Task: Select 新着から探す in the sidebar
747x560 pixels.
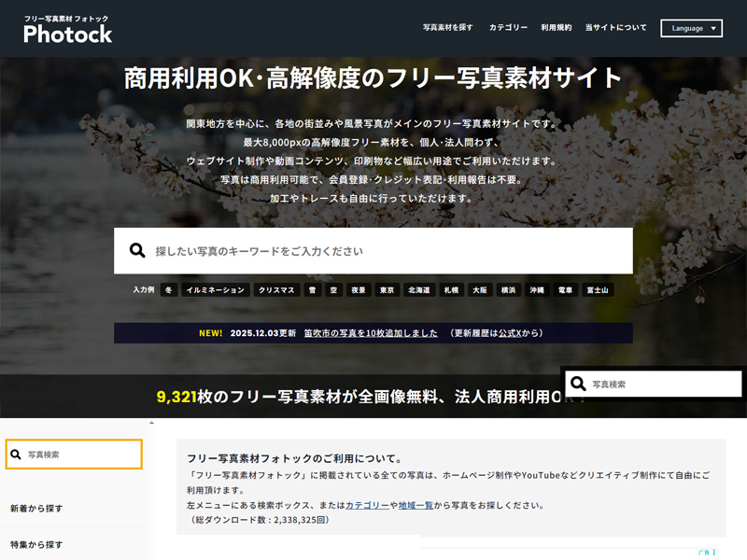Action: (36, 509)
